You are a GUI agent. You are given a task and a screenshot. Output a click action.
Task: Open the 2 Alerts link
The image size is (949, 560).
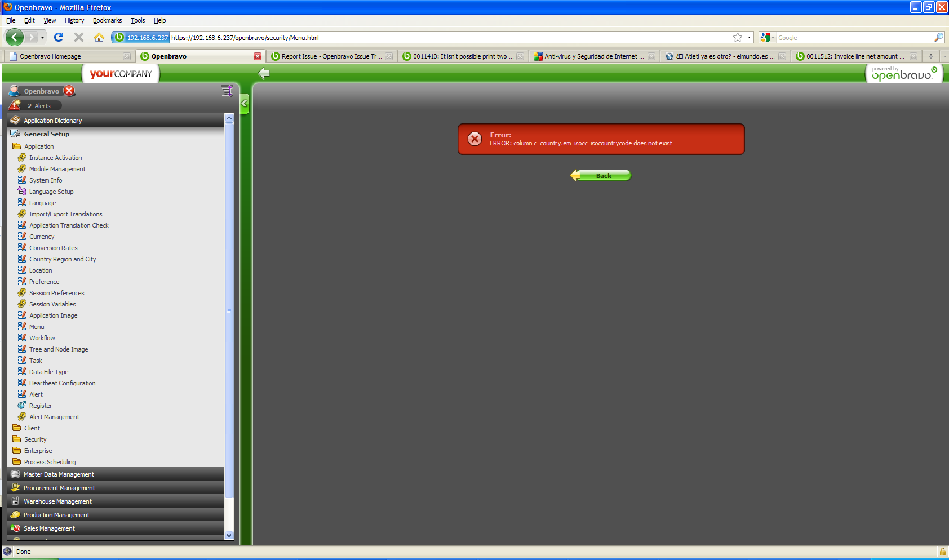tap(39, 106)
